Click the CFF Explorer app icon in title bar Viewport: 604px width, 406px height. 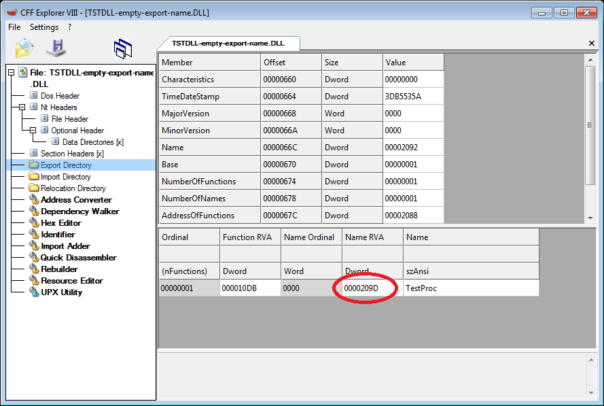(13, 13)
